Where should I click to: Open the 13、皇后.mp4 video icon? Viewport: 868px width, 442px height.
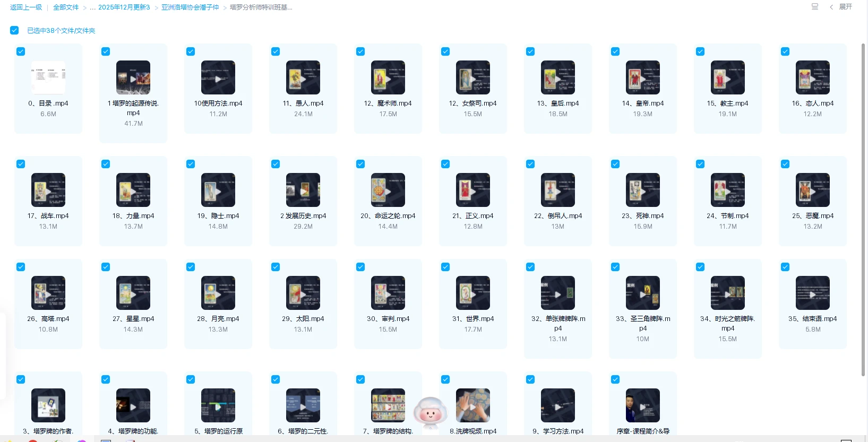coord(558,77)
